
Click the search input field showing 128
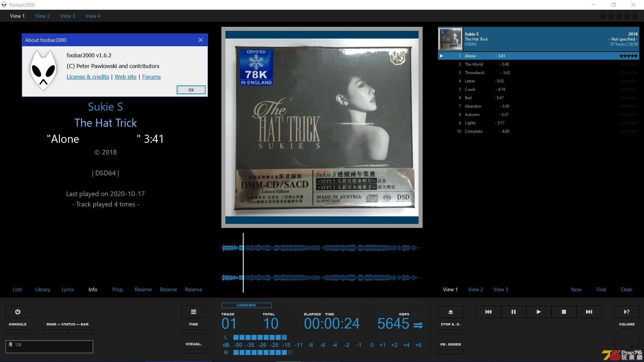(x=49, y=347)
